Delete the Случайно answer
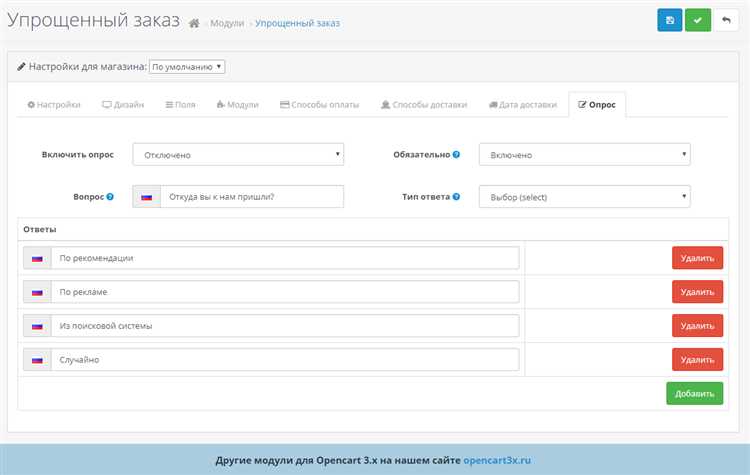The width and height of the screenshot is (750, 475). [x=697, y=360]
